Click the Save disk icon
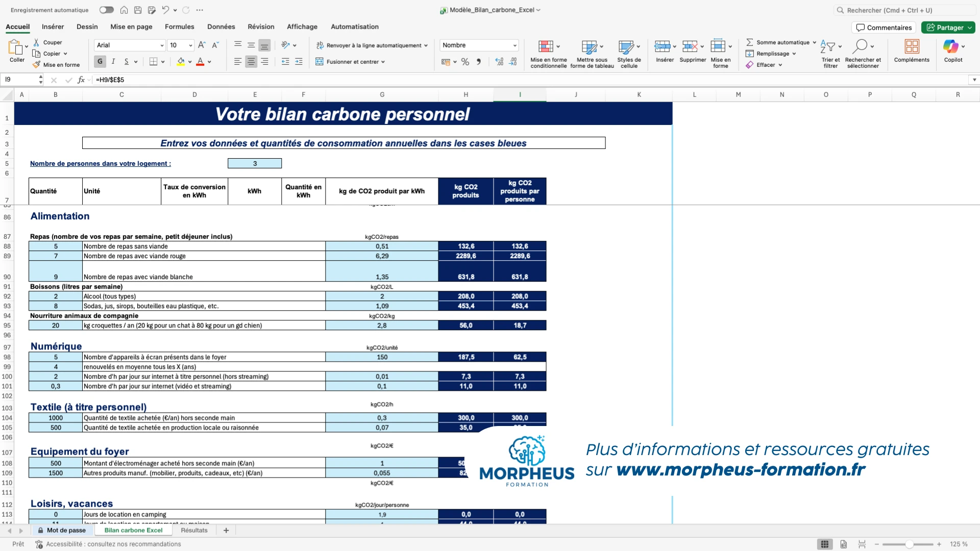This screenshot has height=551, width=980. 138,10
